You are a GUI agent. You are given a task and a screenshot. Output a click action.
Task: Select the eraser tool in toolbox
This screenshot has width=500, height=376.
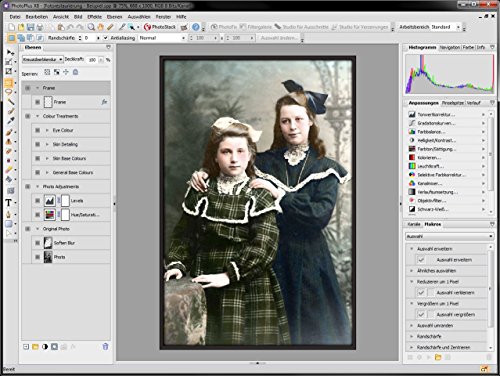point(9,170)
